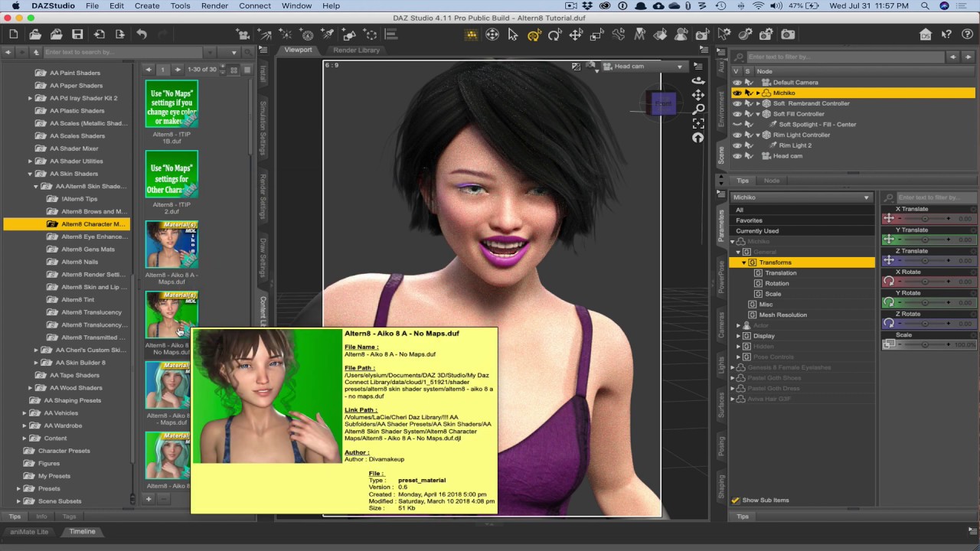The image size is (980, 551).
Task: Toggle visibility eye for Default Camera
Action: [x=737, y=83]
